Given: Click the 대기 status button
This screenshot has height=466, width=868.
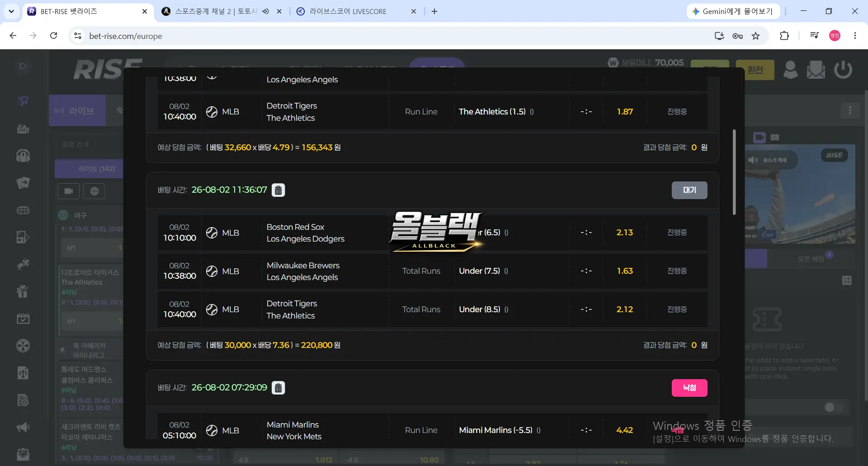Looking at the screenshot, I should (689, 190).
